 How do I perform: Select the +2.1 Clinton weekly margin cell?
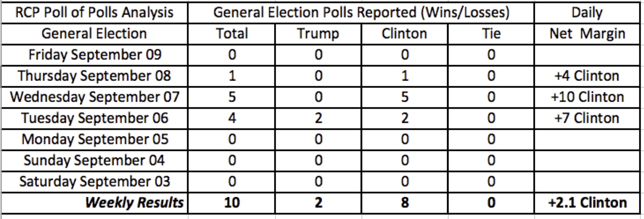click(586, 203)
